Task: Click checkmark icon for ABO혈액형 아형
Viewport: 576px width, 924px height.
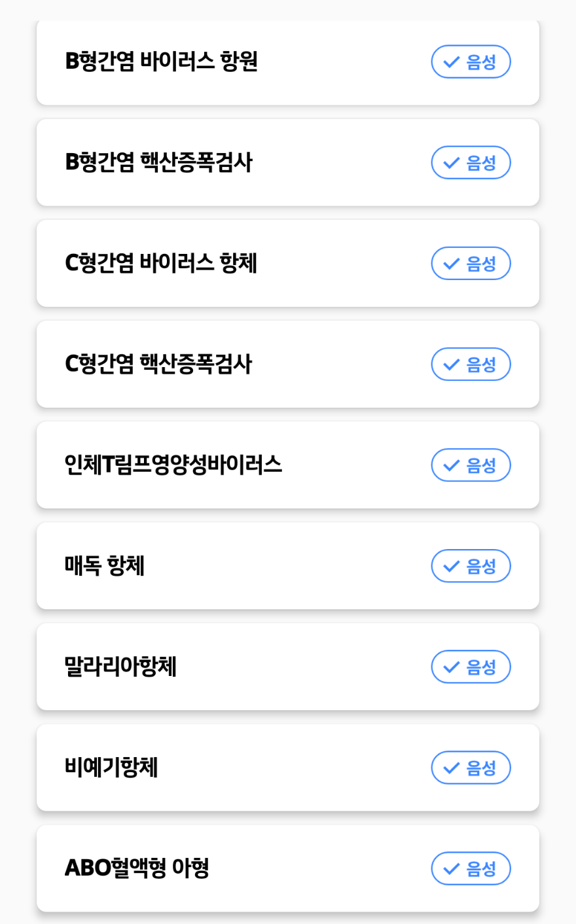Action: pyautogui.click(x=452, y=868)
